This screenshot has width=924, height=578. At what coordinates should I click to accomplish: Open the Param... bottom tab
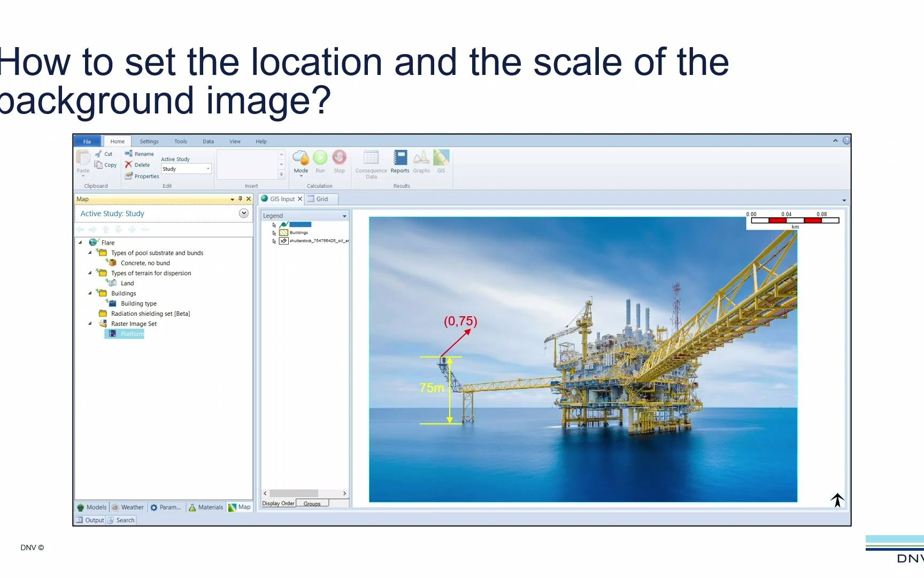coord(166,507)
